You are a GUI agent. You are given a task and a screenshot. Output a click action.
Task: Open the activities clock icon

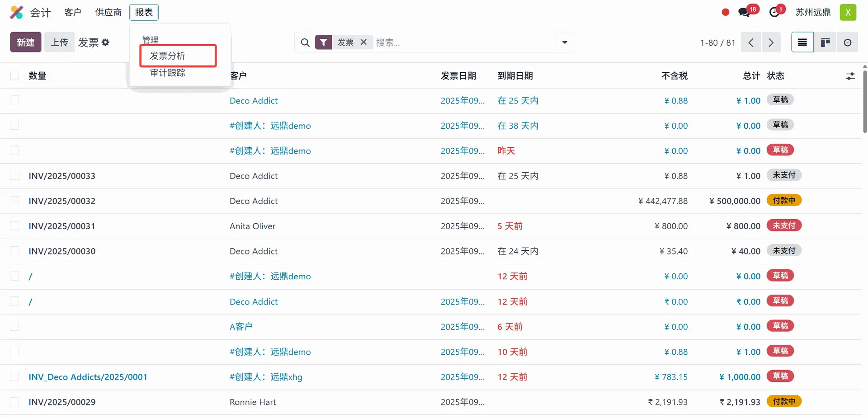coord(774,12)
